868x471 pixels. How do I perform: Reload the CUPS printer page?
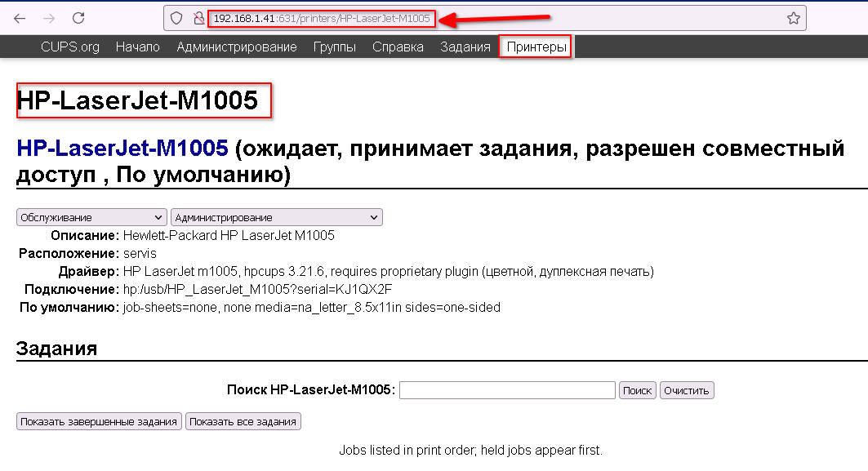pos(77,17)
